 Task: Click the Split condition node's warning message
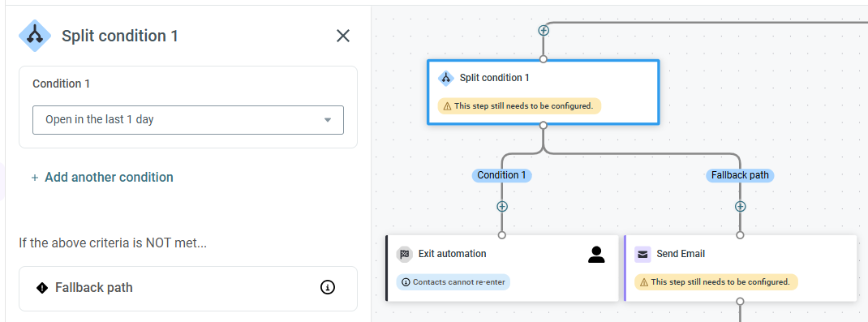[x=519, y=105]
